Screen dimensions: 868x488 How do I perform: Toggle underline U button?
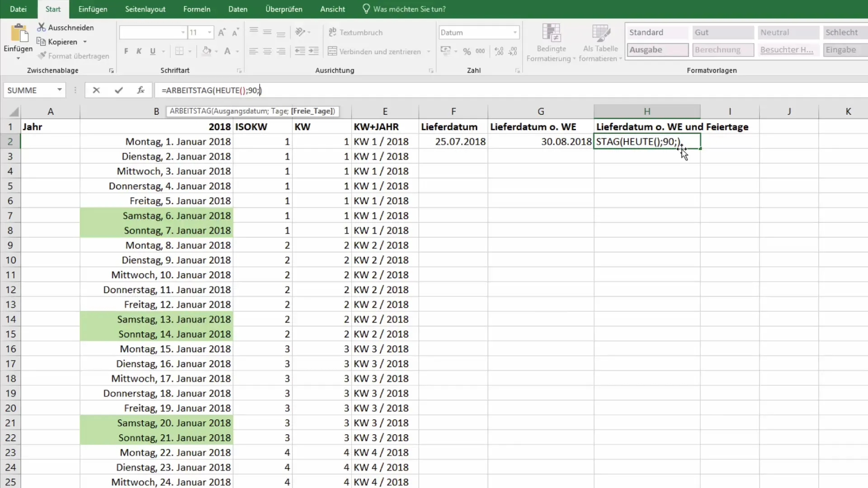coord(153,52)
